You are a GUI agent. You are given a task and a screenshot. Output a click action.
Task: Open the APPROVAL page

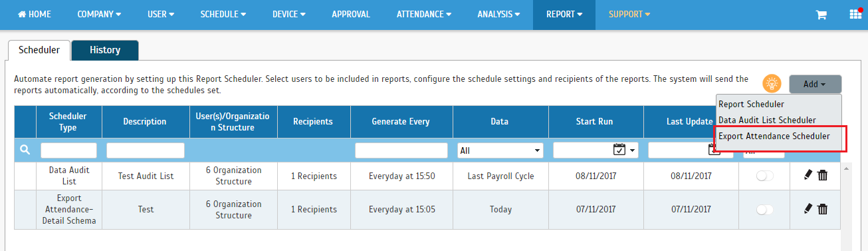click(351, 14)
